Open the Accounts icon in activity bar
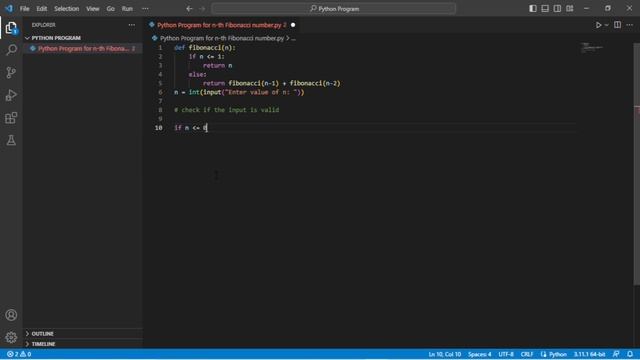The image size is (640, 360). [11, 315]
